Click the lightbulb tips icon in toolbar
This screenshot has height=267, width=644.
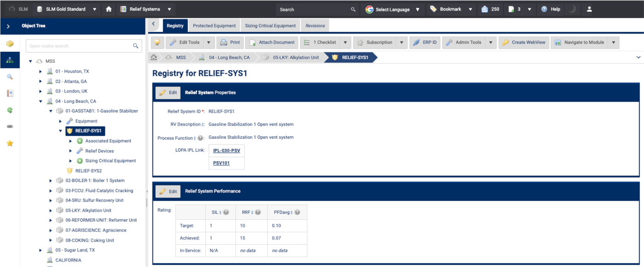pyautogui.click(x=157, y=42)
